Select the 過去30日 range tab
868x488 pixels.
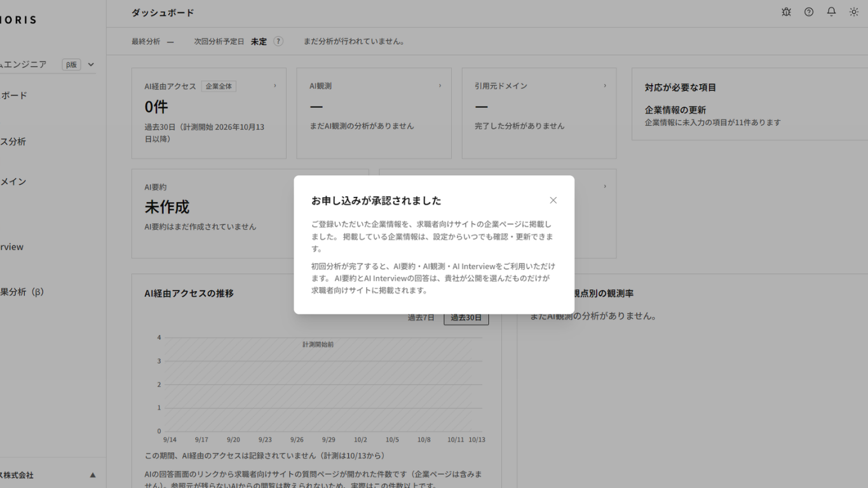coord(466,318)
